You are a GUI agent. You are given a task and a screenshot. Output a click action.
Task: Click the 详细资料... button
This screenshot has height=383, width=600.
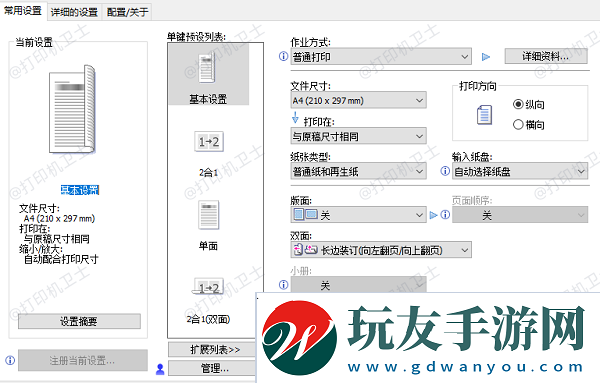click(546, 57)
